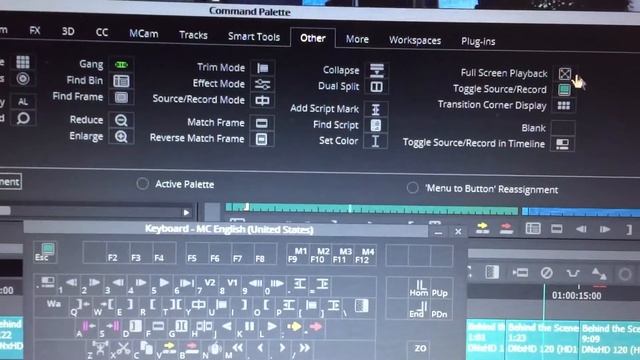Click the Trim Mode icon
The image size is (640, 360).
262,68
